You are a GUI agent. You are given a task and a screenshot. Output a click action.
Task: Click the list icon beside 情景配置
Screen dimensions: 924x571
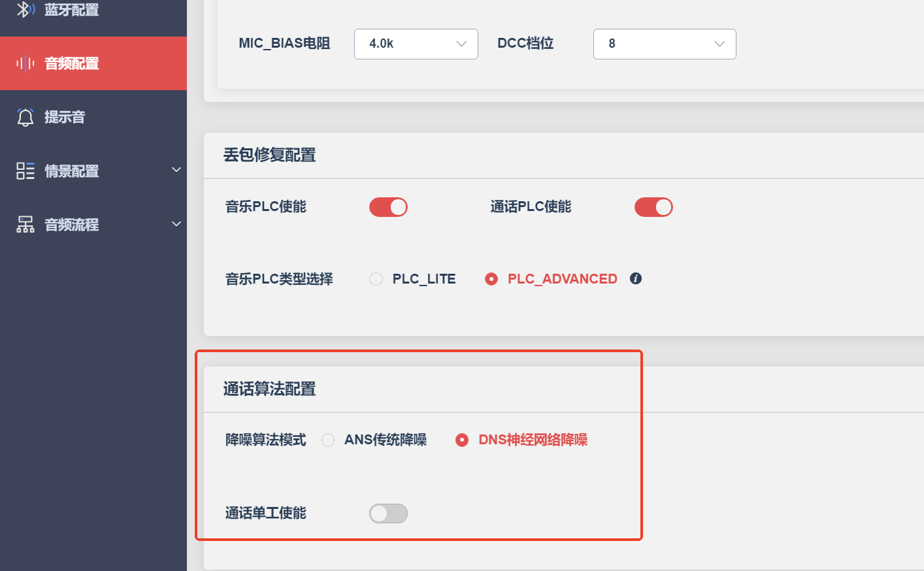click(x=25, y=171)
